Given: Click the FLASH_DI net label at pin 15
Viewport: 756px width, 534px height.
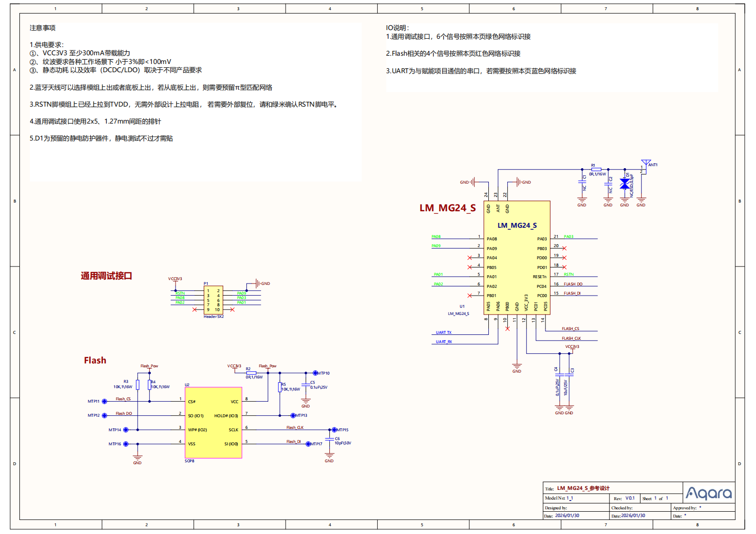Looking at the screenshot, I should click(x=572, y=293).
